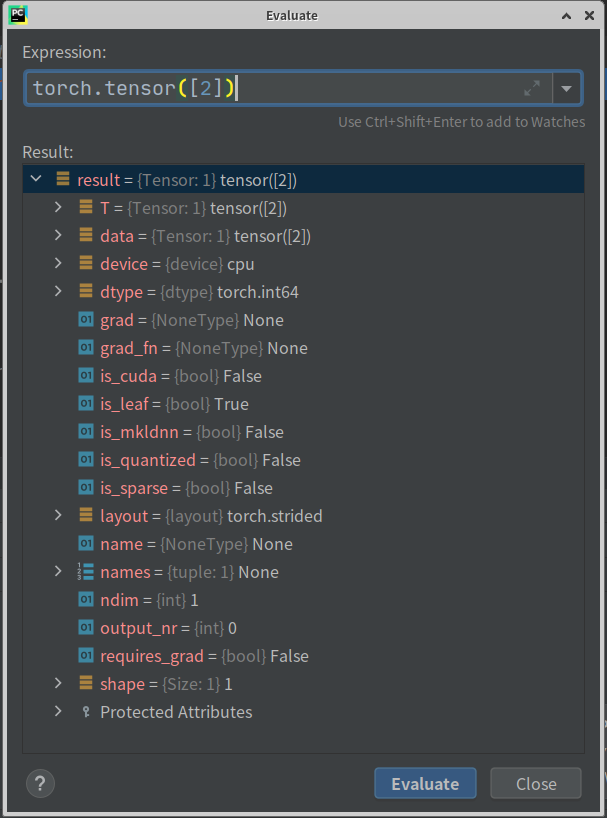
Task: Click the grad_fn primitive value icon
Action: (x=86, y=347)
